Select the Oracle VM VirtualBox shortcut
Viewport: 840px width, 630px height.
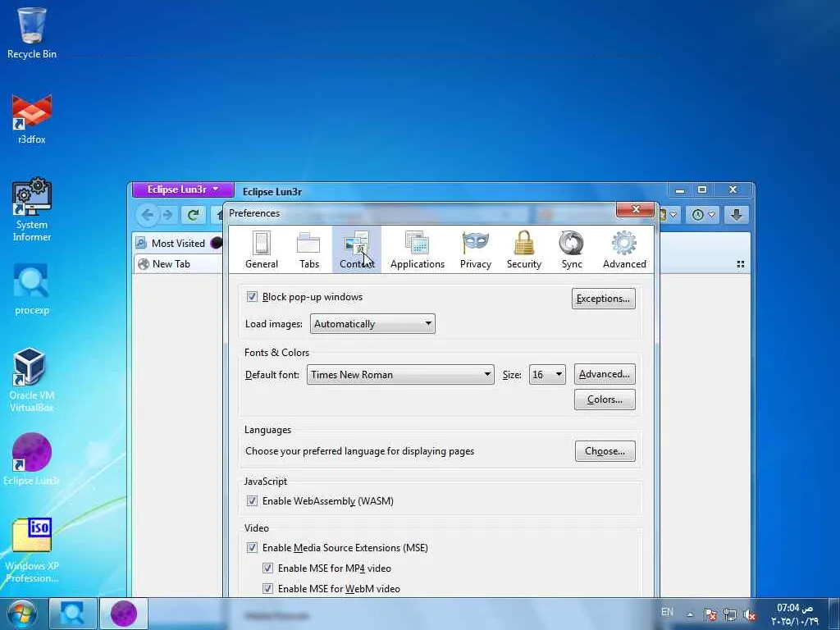32,381
